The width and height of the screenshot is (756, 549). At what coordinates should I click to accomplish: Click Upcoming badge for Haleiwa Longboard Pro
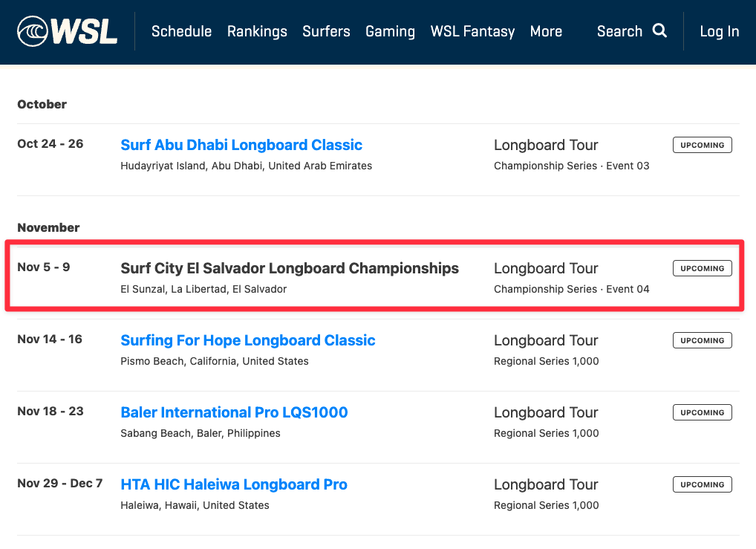coord(702,484)
